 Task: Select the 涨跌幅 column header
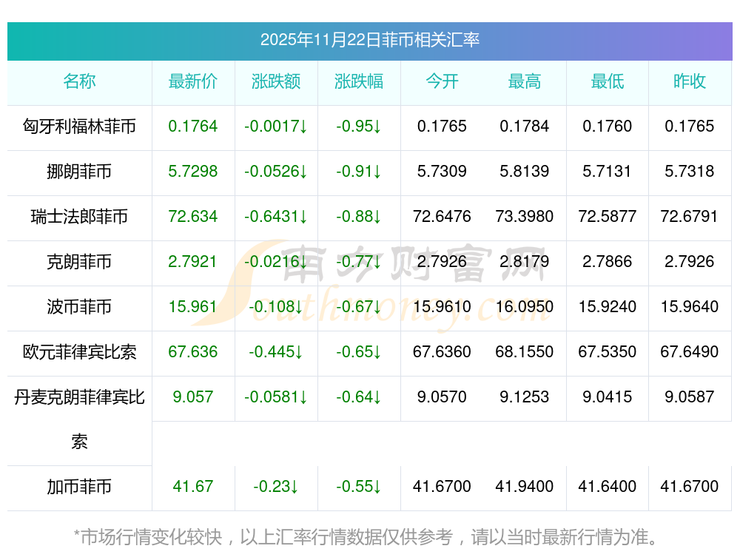tap(359, 81)
